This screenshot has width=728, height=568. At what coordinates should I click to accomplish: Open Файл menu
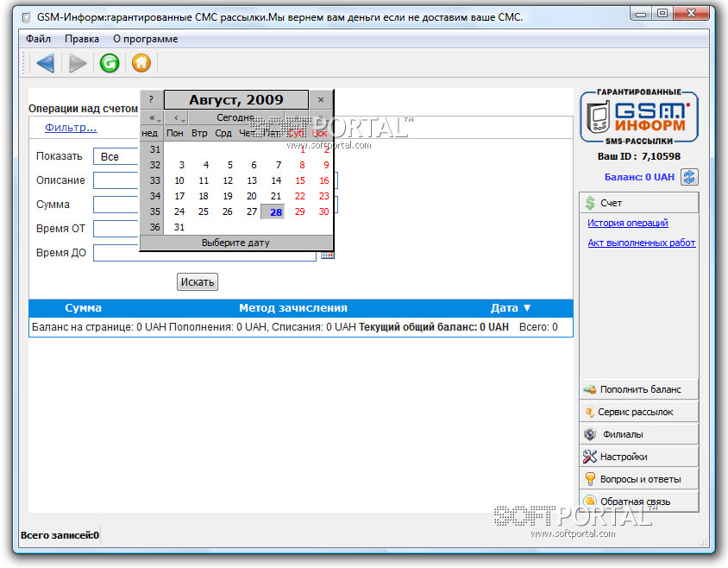pyautogui.click(x=39, y=39)
